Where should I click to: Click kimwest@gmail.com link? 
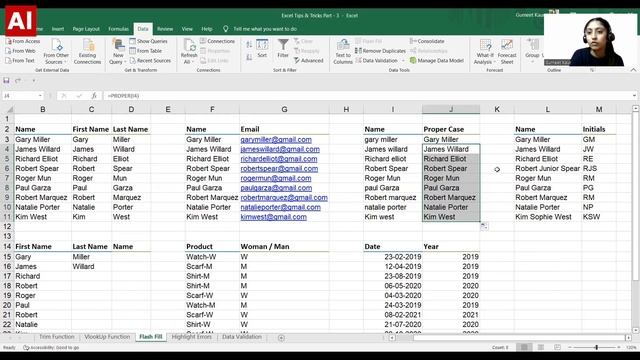pos(273,217)
